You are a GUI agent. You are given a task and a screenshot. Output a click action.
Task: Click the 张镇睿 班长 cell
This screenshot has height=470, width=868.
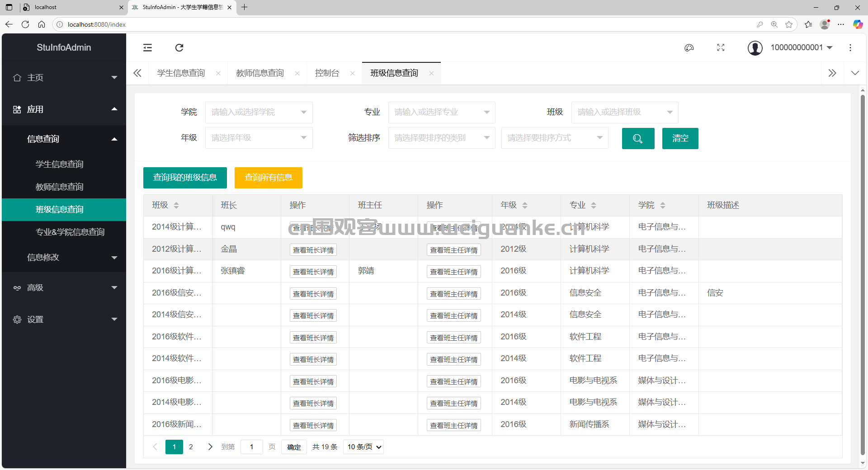(x=247, y=271)
